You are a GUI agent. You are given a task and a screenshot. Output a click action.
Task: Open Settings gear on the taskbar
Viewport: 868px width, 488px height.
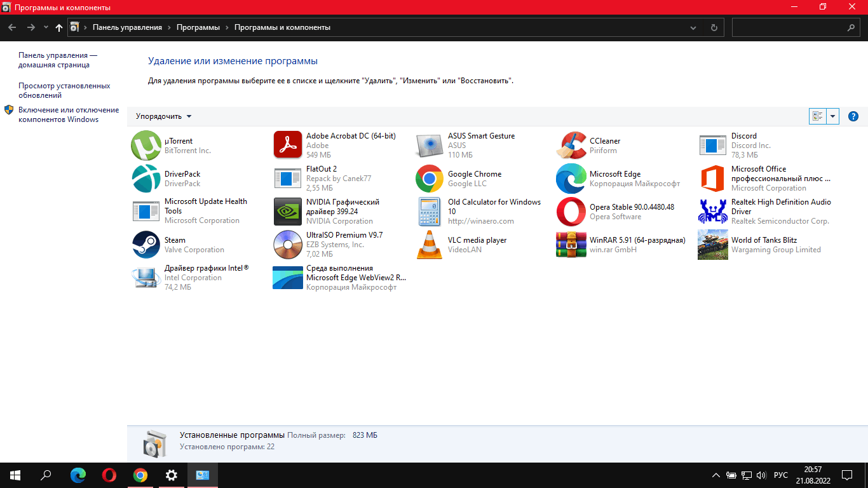pyautogui.click(x=172, y=475)
